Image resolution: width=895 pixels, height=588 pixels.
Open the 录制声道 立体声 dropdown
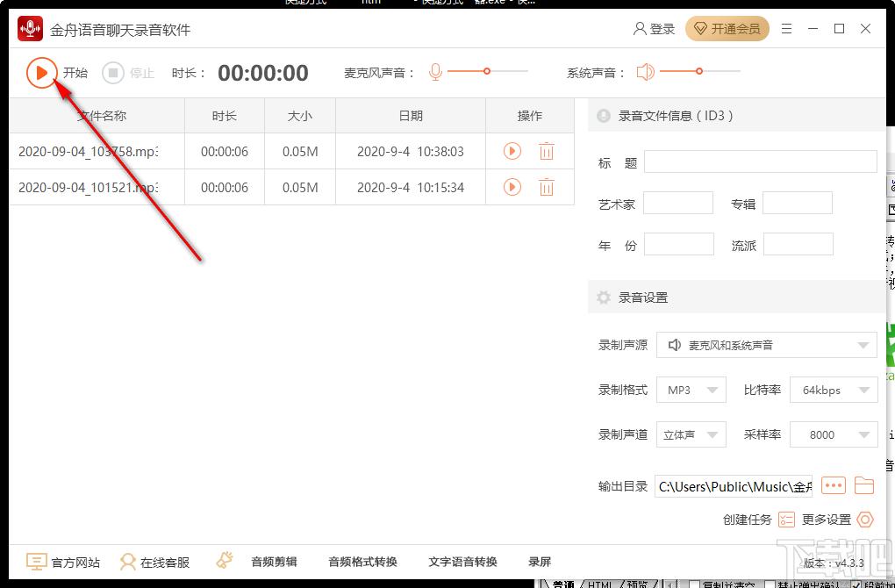[x=691, y=434]
